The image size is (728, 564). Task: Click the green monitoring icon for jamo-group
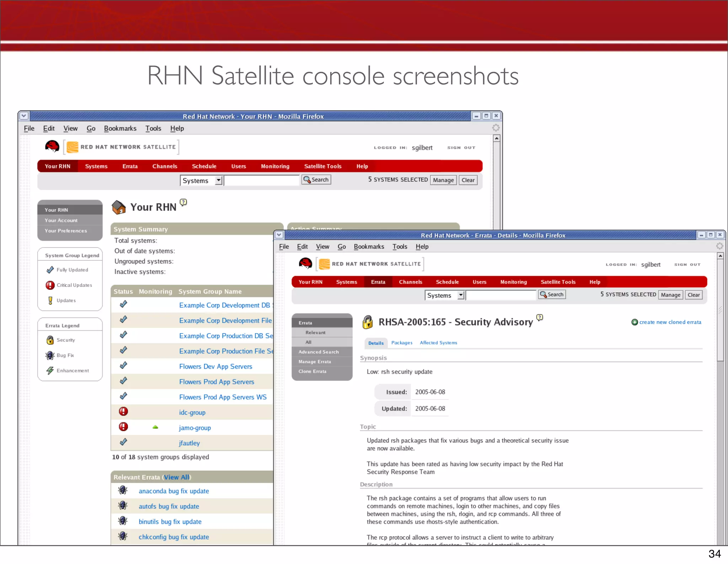pyautogui.click(x=155, y=427)
